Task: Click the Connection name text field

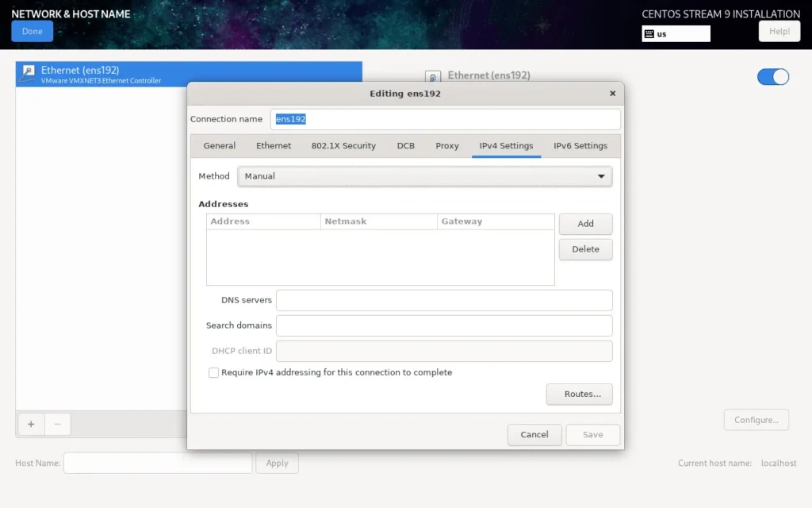Action: (x=444, y=119)
